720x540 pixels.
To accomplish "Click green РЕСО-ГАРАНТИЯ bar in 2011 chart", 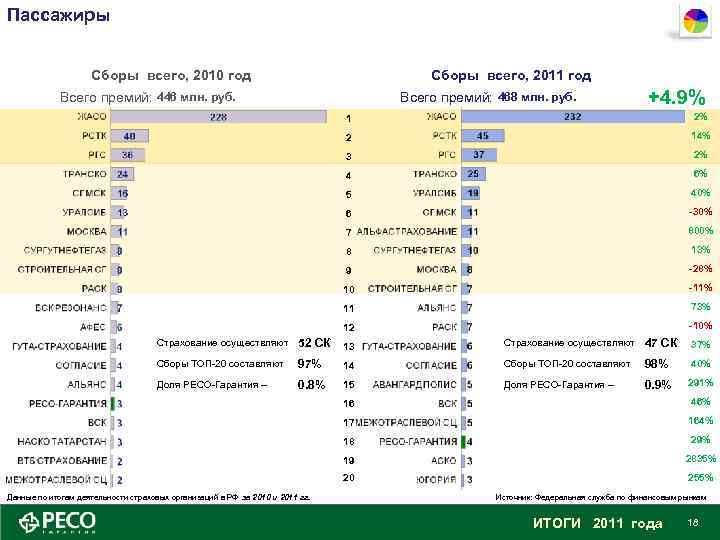I will [464, 442].
